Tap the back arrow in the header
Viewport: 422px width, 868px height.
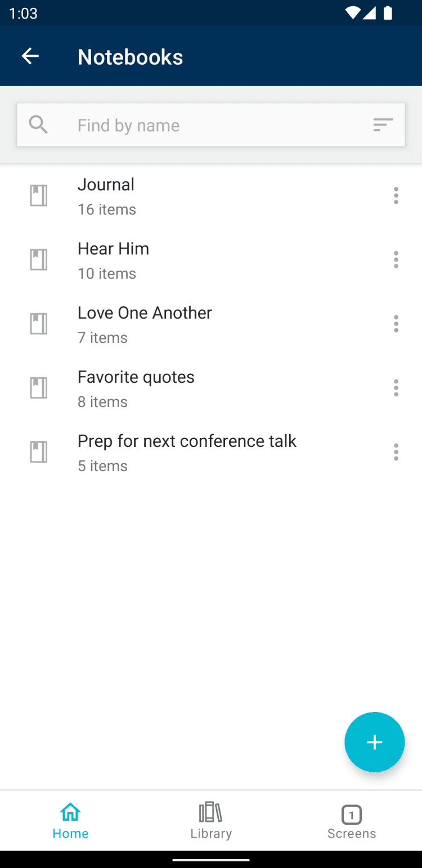coord(30,56)
